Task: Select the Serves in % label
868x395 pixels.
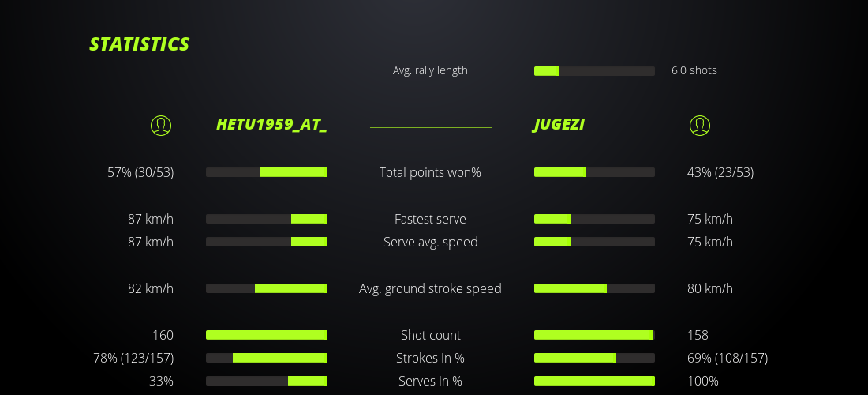Action: (430, 381)
